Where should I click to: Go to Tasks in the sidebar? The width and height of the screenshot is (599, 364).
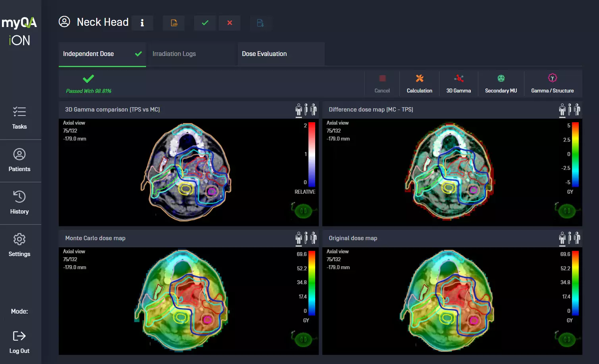19,118
